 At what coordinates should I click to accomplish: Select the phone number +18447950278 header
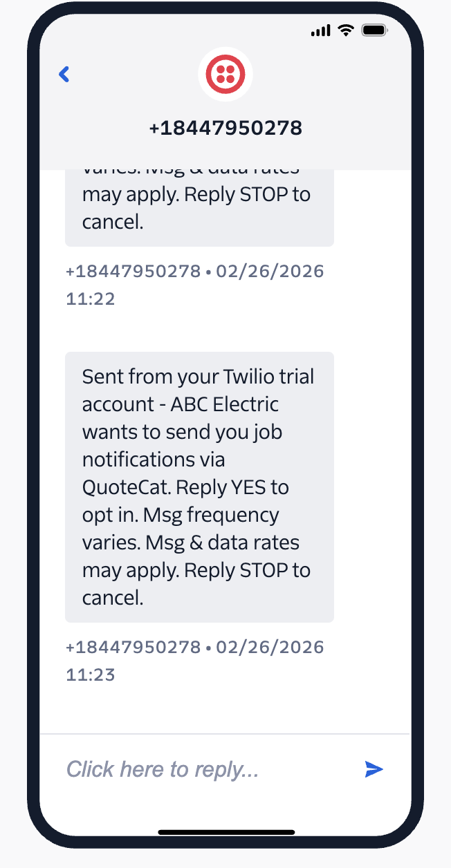click(225, 127)
